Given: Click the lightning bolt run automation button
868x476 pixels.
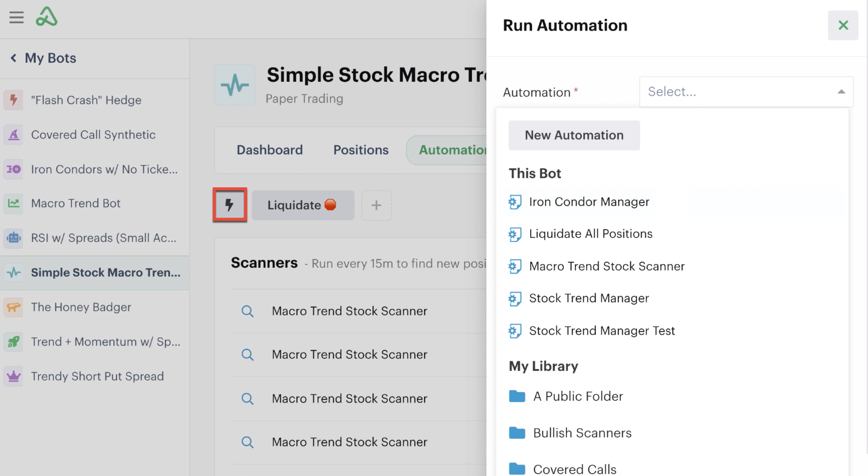Looking at the screenshot, I should (230, 205).
